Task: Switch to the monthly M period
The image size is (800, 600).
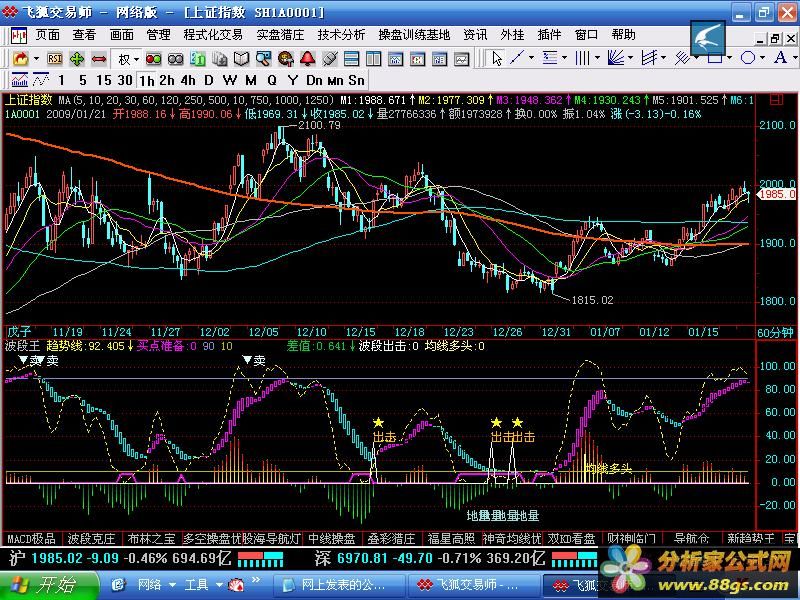Action: [251, 80]
